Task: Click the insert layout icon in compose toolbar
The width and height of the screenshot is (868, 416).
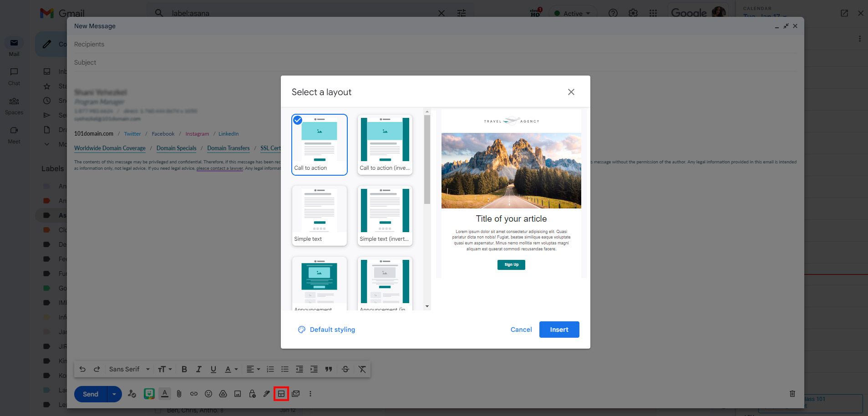Action: 281,394
